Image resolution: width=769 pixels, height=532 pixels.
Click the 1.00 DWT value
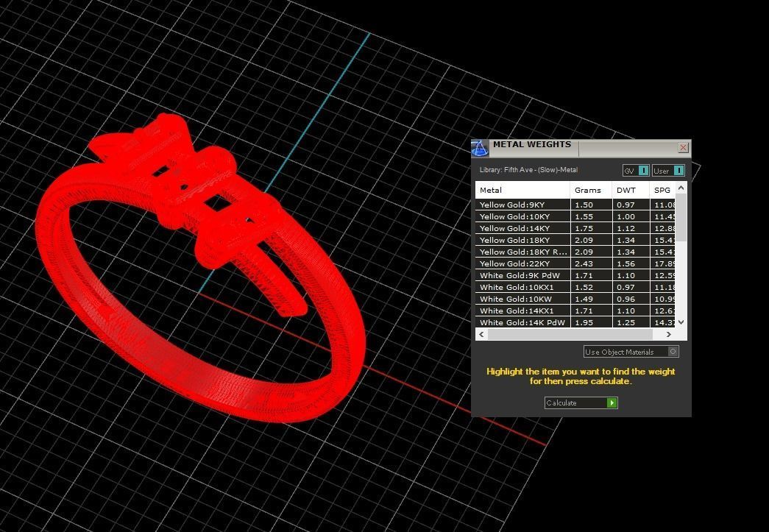[x=626, y=217]
